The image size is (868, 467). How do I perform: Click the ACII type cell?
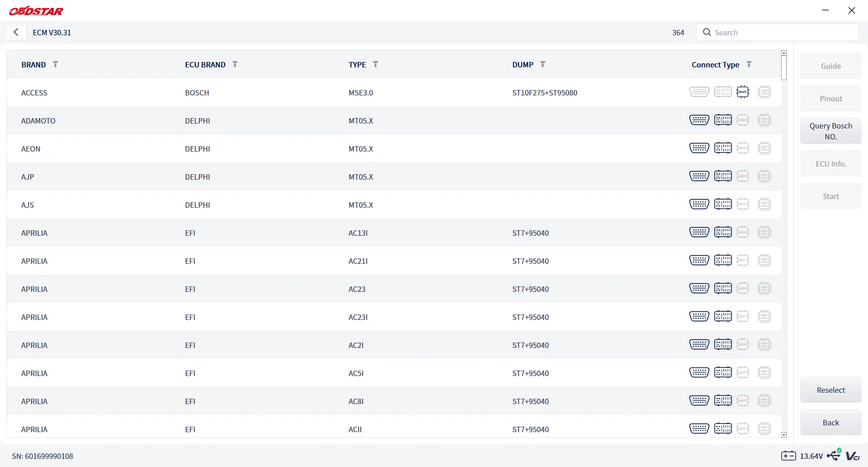tap(355, 429)
